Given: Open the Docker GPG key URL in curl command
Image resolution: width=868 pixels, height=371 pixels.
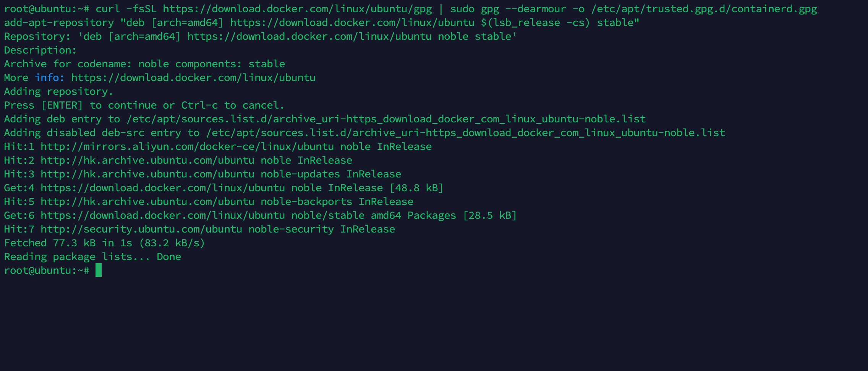Looking at the screenshot, I should pos(297,9).
